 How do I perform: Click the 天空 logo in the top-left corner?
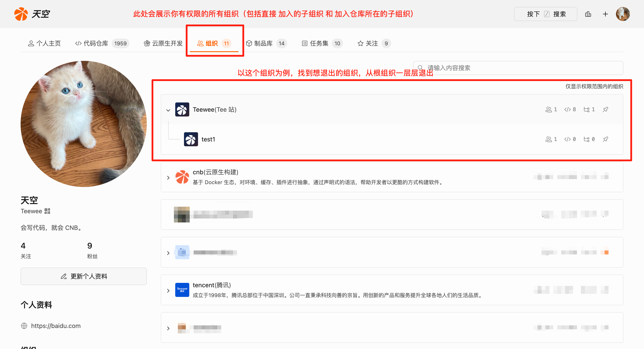click(32, 14)
